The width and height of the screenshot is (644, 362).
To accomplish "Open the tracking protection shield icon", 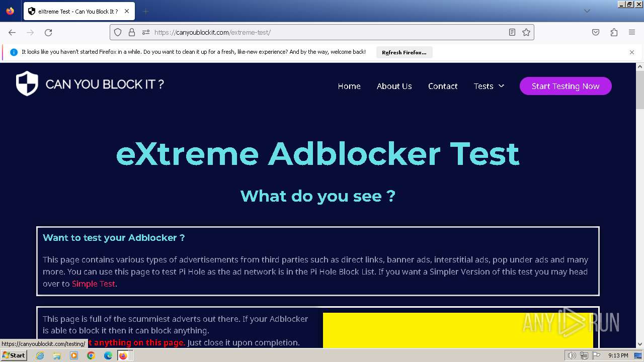I will click(x=118, y=32).
